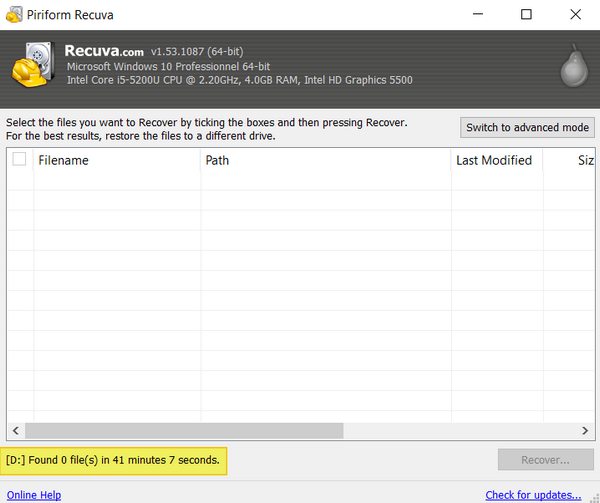Click the horizontal scrollbar thumb
Screen dimensions: 600x503
coord(184,430)
